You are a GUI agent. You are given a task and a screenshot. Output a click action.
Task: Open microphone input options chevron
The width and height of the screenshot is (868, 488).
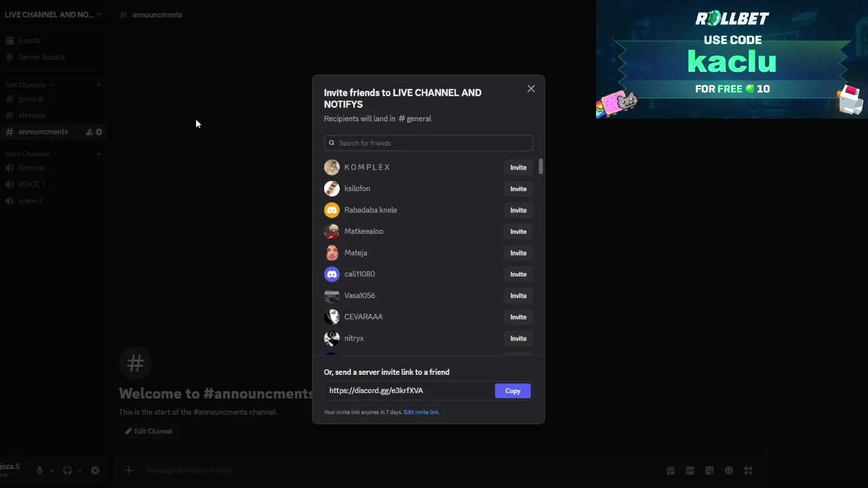(x=52, y=470)
